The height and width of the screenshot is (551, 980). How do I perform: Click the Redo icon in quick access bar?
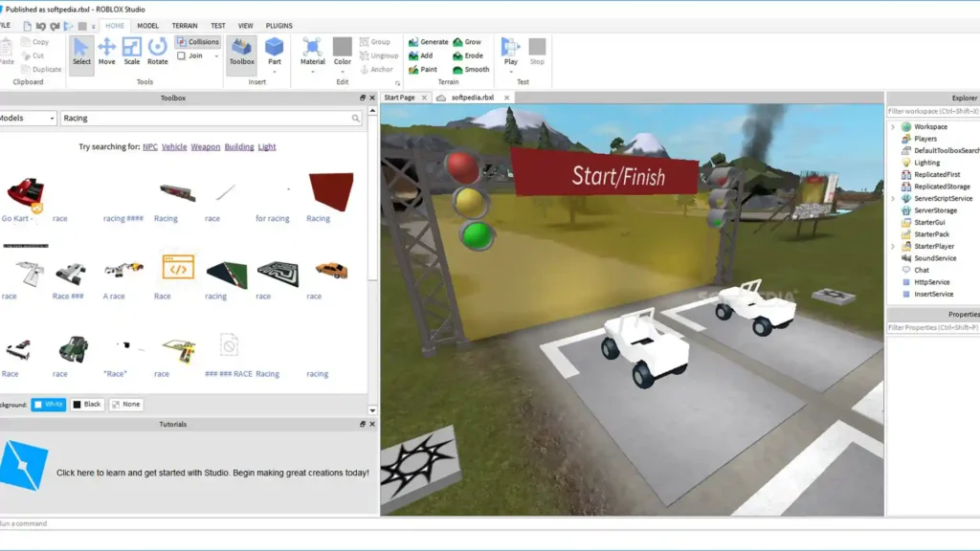tap(55, 26)
